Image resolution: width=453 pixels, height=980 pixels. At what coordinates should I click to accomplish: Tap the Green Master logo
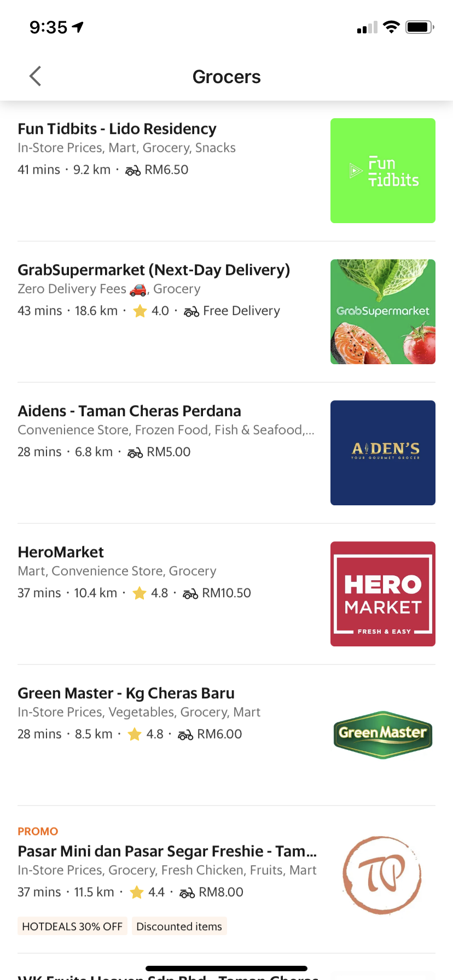pyautogui.click(x=382, y=734)
